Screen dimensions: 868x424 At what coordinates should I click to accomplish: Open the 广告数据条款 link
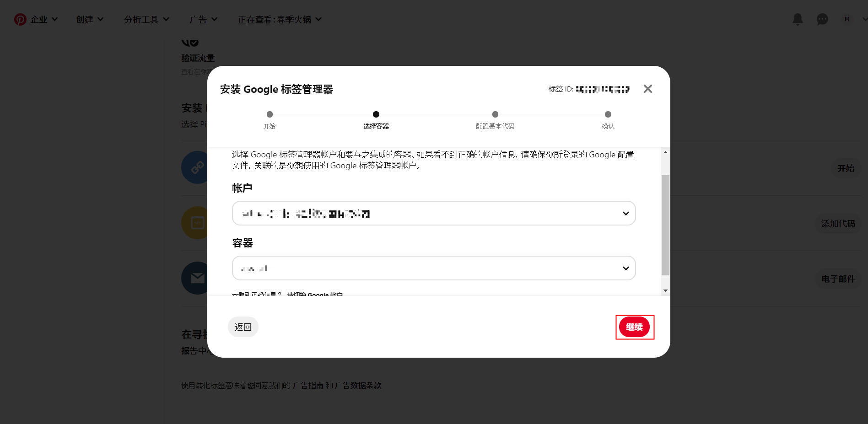coord(358,386)
